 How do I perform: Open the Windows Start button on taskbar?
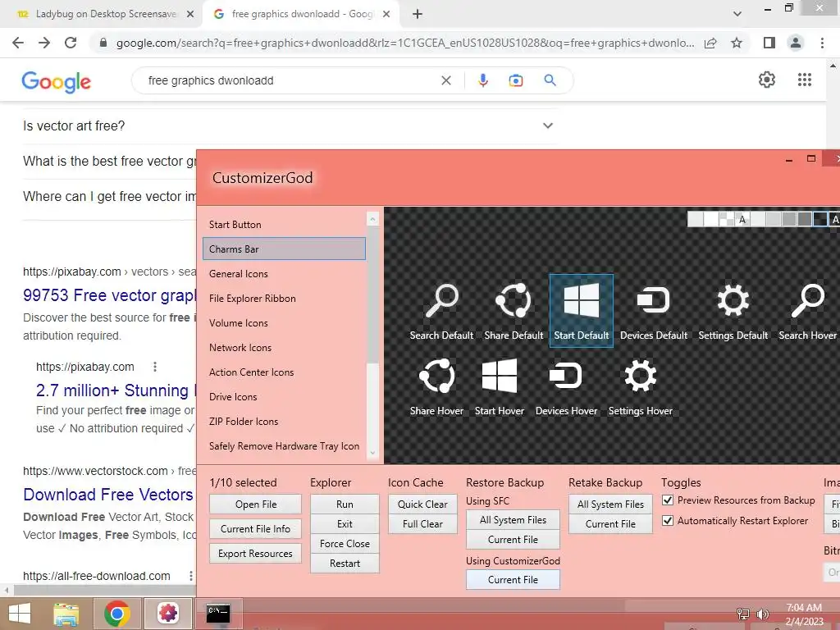pos(20,614)
